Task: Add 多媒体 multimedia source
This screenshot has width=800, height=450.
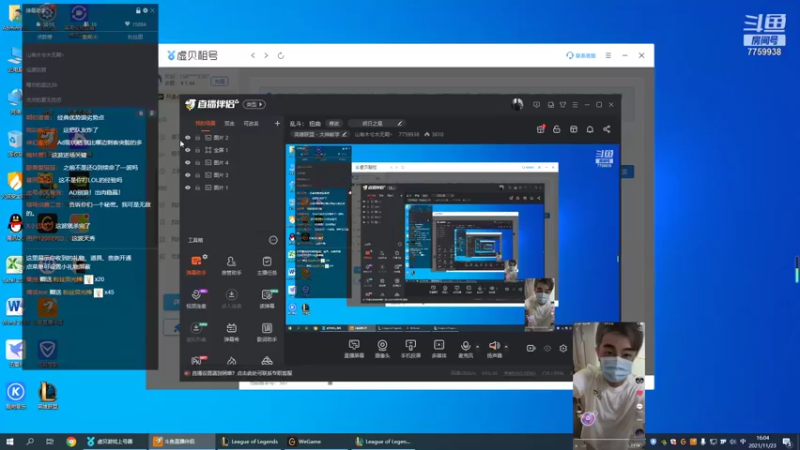Action: tap(439, 348)
